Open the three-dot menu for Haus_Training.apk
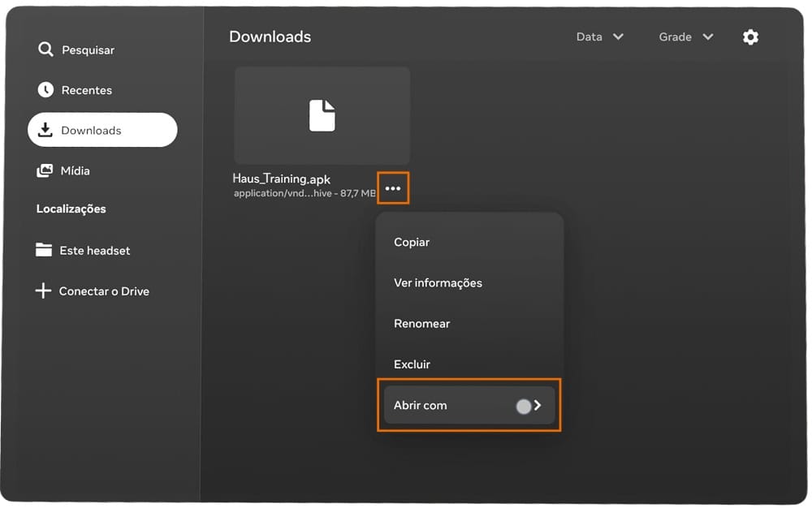The image size is (812, 508). click(x=393, y=188)
